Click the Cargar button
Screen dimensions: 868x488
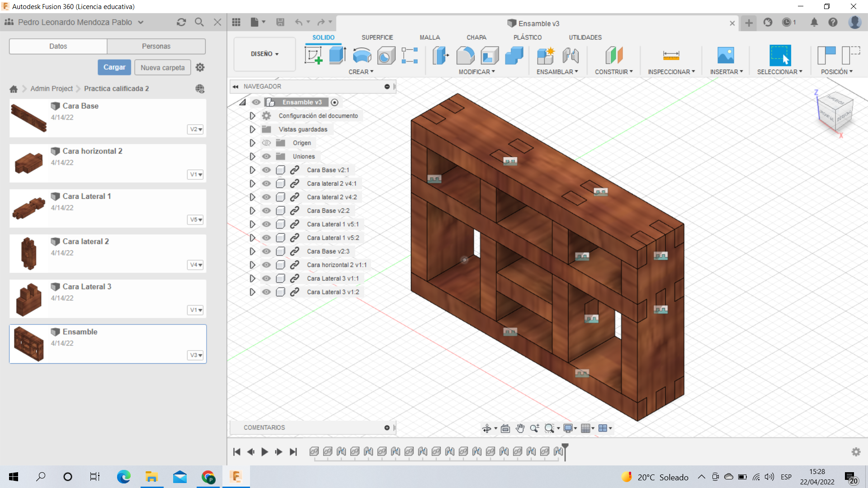pos(114,67)
